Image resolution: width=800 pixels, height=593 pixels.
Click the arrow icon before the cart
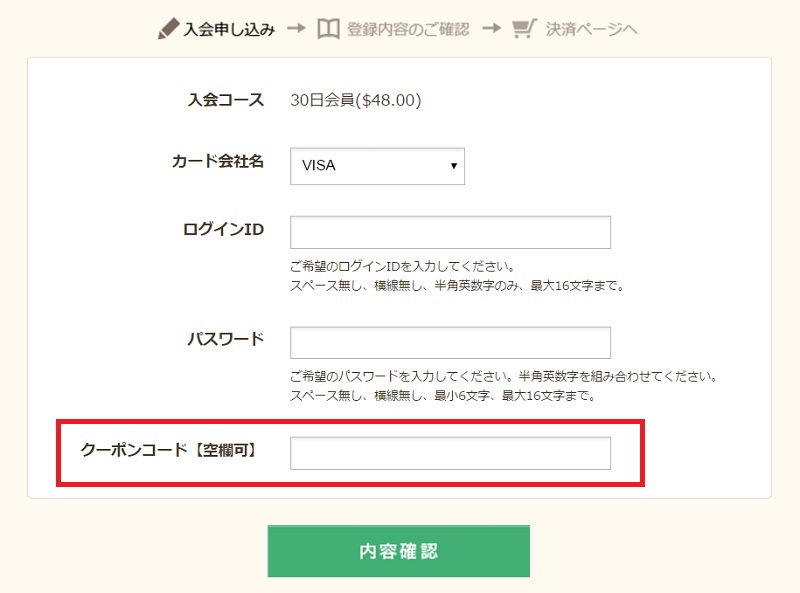coord(490,29)
